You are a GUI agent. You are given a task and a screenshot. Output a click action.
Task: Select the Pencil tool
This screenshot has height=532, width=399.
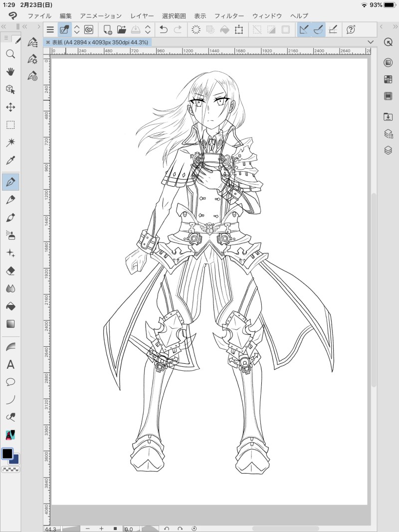tap(10, 200)
